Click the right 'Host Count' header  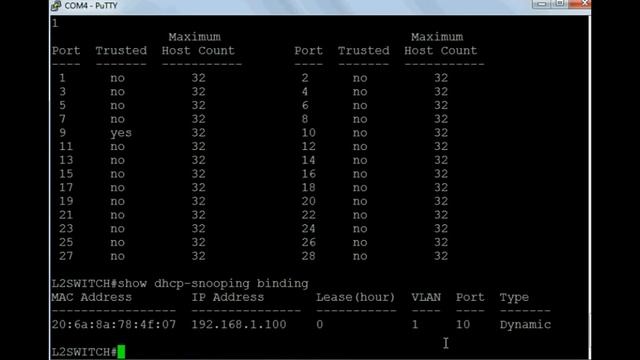click(x=440, y=51)
